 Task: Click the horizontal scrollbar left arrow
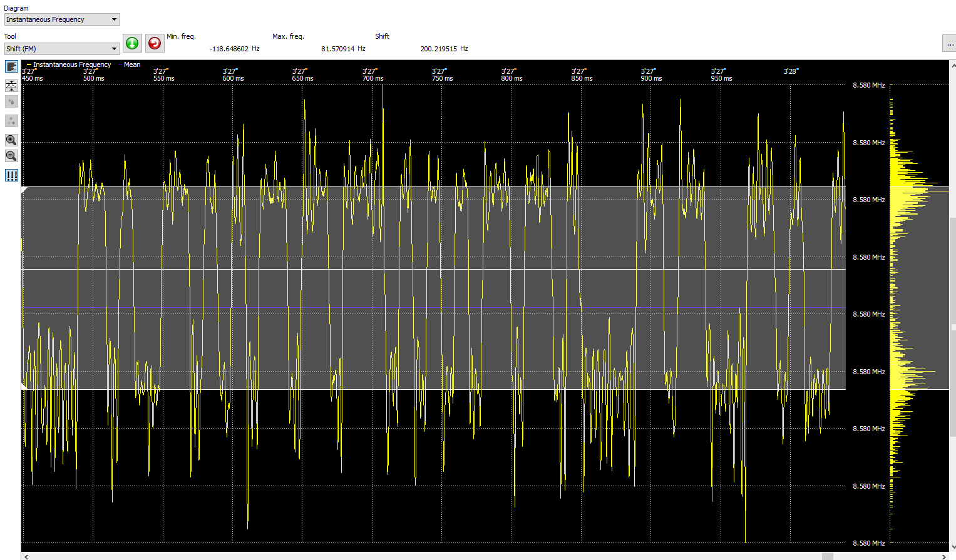point(26,556)
